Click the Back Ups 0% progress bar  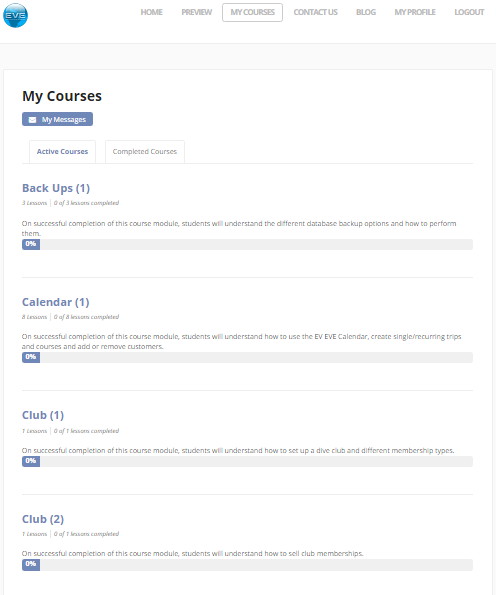point(247,244)
